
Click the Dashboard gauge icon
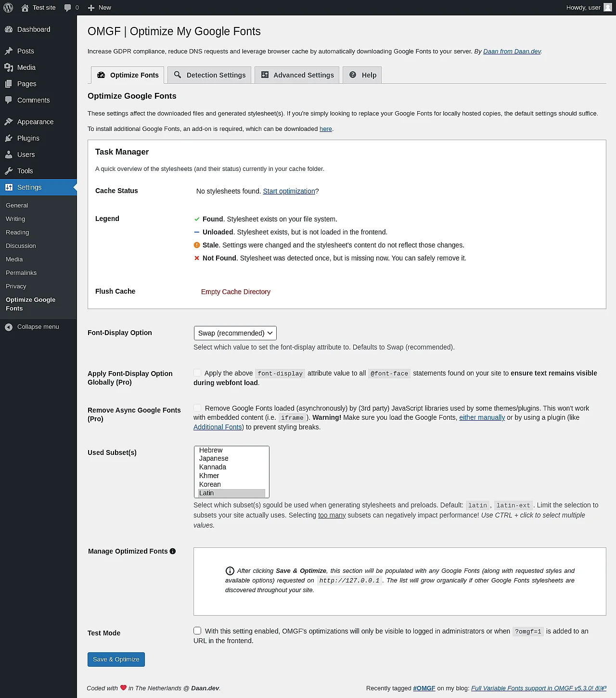[9, 29]
